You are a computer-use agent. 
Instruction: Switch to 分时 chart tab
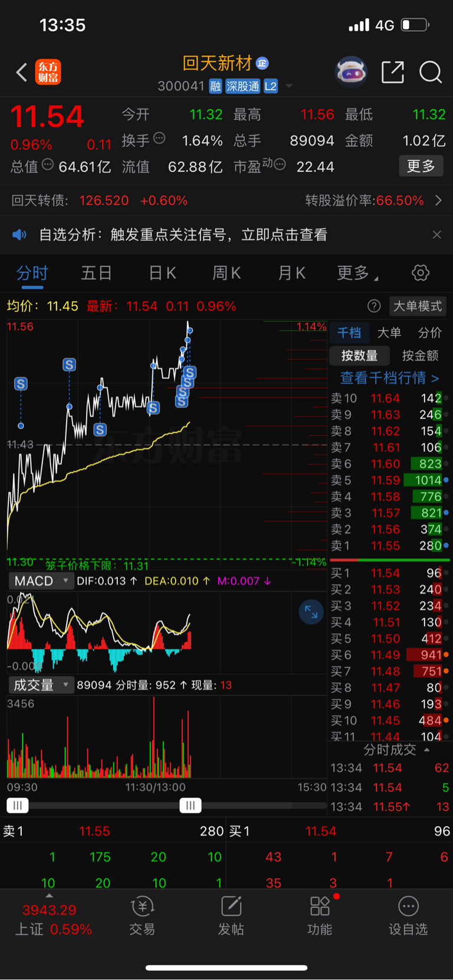point(32,273)
